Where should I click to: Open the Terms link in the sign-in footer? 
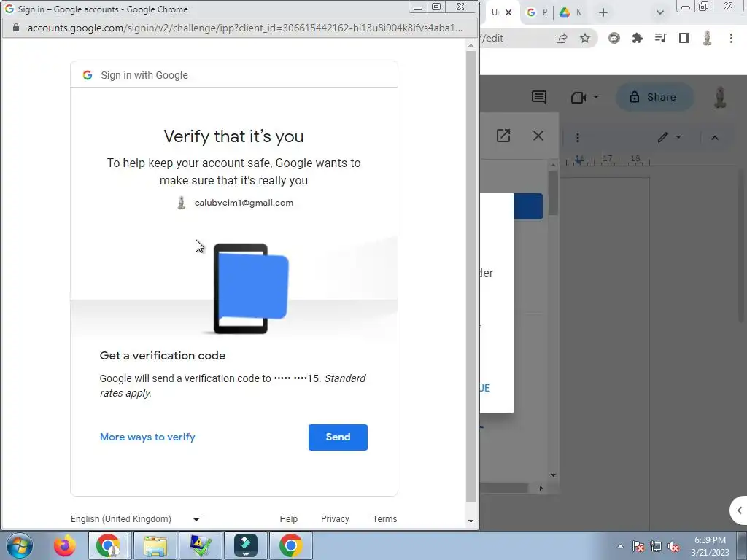pos(385,518)
